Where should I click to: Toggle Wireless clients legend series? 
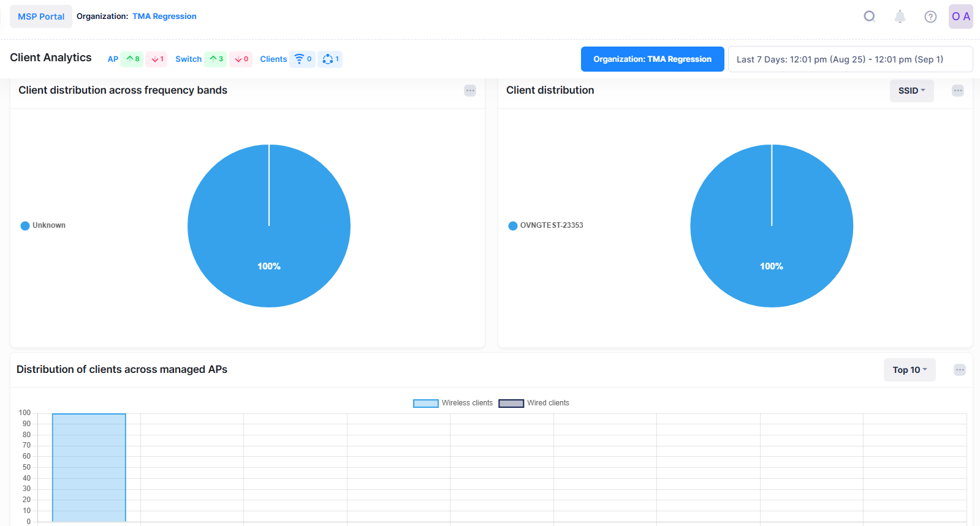click(453, 403)
